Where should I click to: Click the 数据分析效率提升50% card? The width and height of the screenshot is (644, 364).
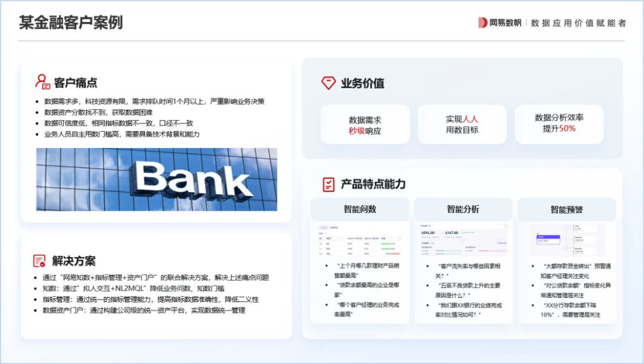[560, 124]
